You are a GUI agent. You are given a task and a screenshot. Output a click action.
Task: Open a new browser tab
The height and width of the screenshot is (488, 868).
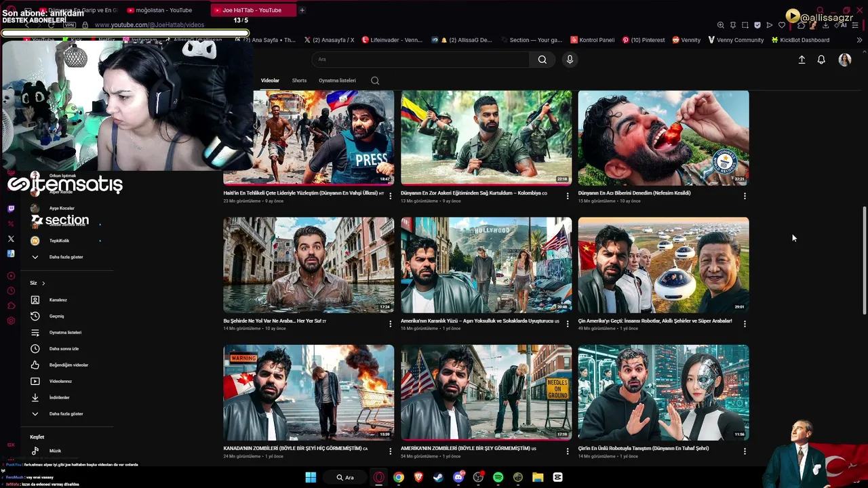click(302, 10)
